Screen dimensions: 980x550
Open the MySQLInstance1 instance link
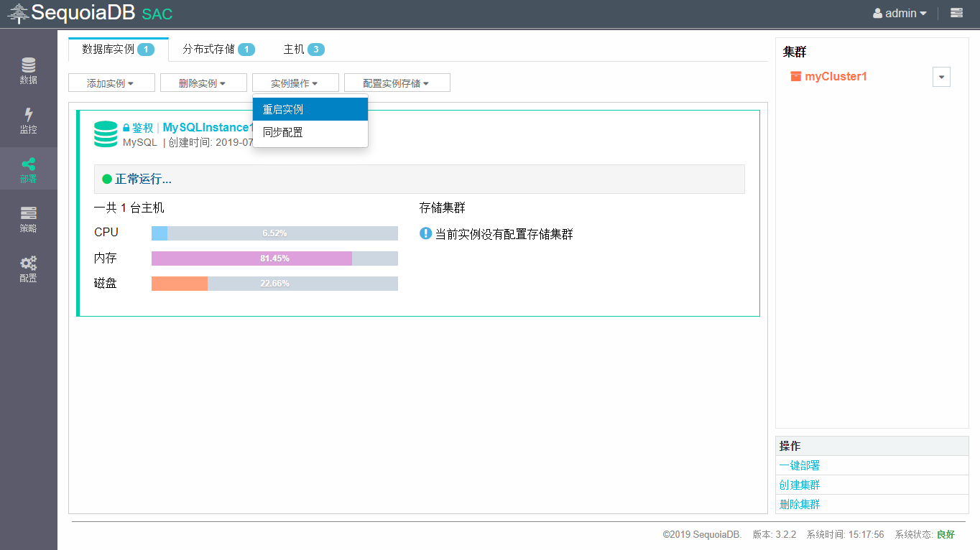(208, 128)
